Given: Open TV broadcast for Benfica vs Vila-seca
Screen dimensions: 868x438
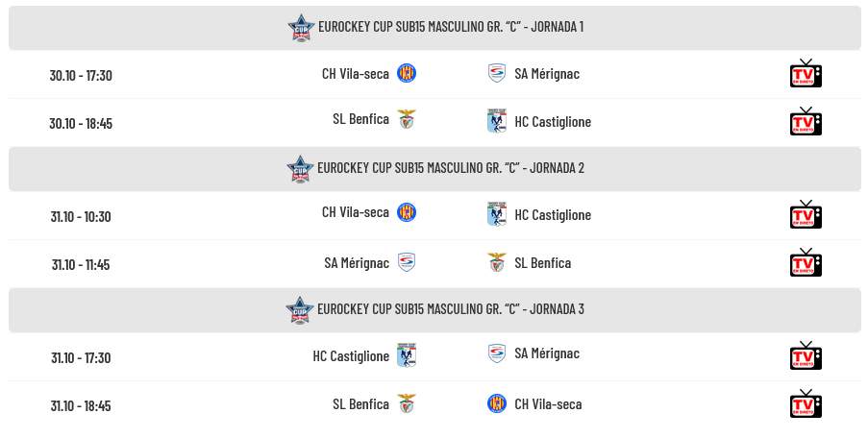Looking at the screenshot, I should [806, 404].
